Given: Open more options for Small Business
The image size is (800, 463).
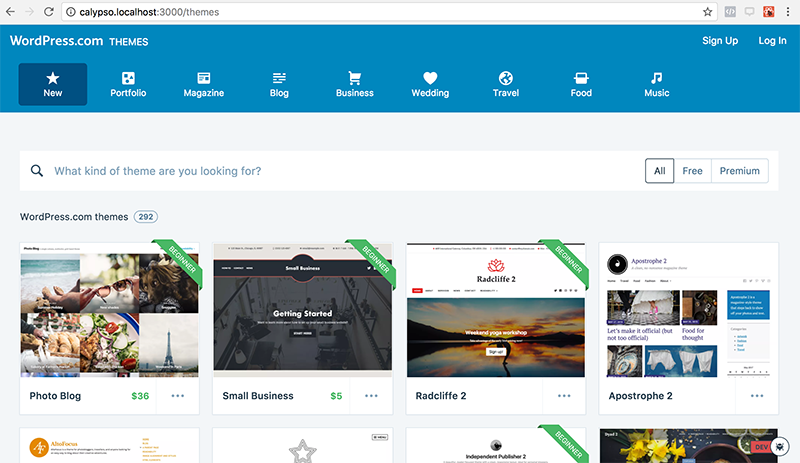Looking at the screenshot, I should (371, 396).
